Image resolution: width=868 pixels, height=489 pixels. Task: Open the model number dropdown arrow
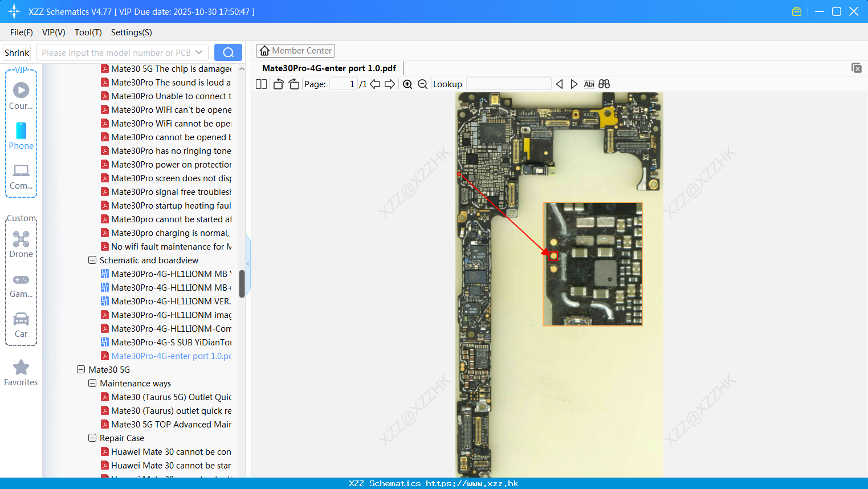point(199,52)
